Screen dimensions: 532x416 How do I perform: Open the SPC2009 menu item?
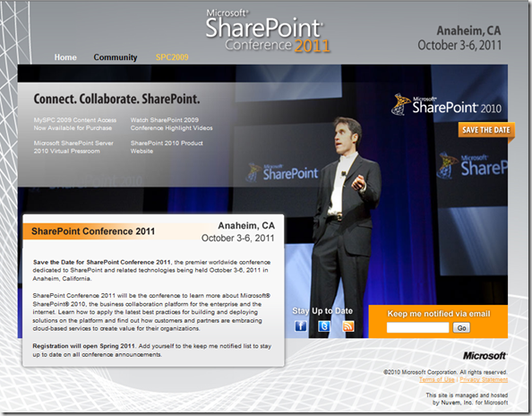tap(172, 57)
